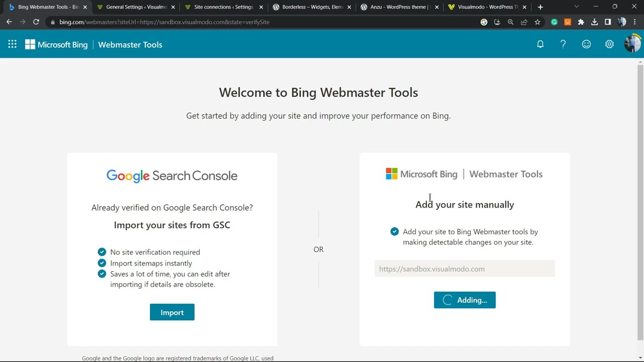Click the browser address bar URL
This screenshot has width=644, height=362.
click(x=165, y=22)
